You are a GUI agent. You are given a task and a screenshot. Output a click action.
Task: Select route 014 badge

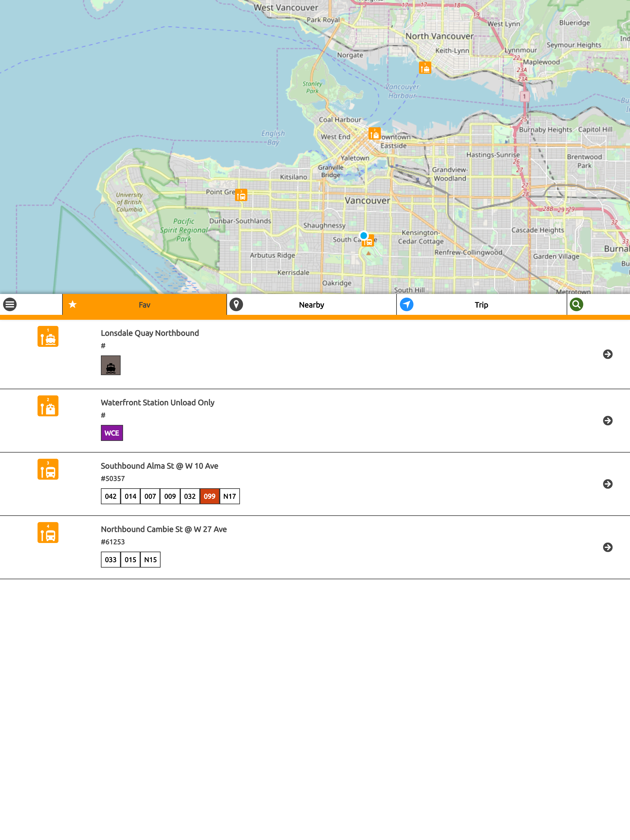pyautogui.click(x=130, y=496)
